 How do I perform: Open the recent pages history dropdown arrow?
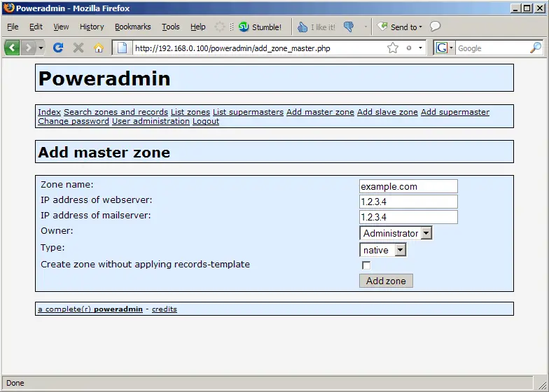41,48
